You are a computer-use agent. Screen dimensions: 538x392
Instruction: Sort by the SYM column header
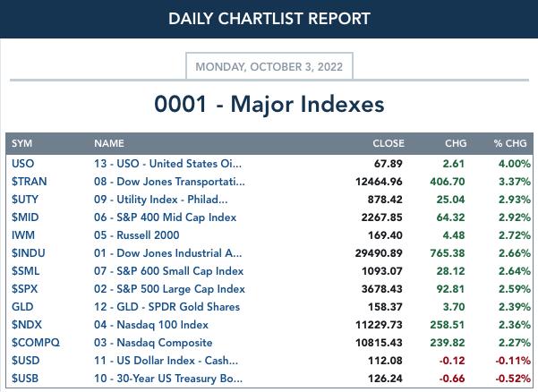click(x=21, y=143)
